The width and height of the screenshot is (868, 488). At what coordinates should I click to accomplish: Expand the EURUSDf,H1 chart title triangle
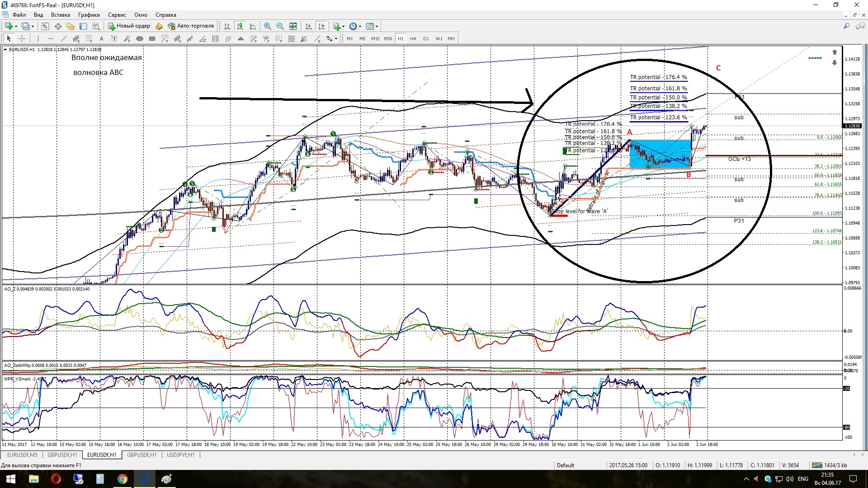[x=5, y=50]
